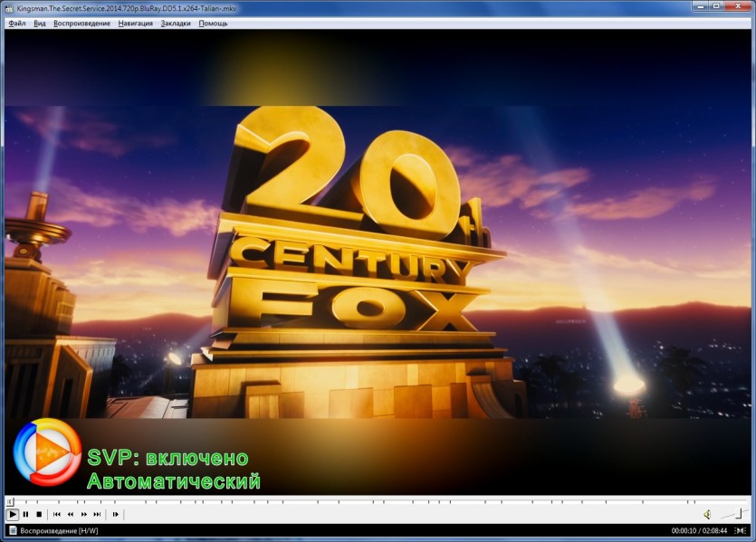Viewport: 756px width, 542px height.
Task: Click the seek bar timeline
Action: tap(378, 501)
